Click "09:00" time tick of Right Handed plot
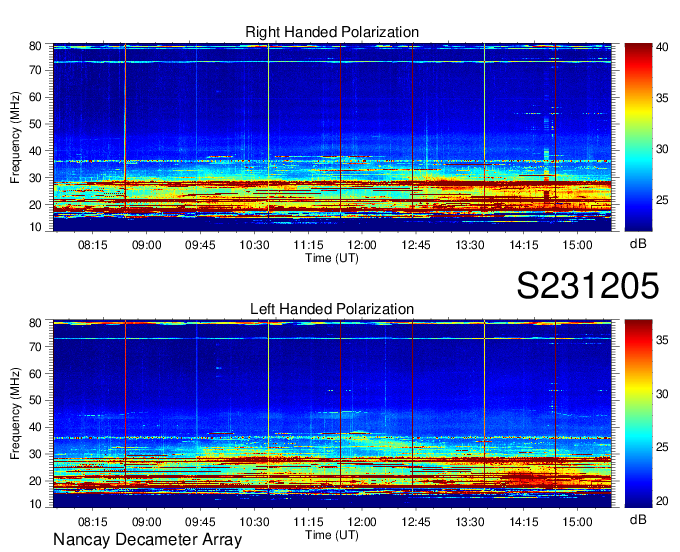 pos(147,245)
